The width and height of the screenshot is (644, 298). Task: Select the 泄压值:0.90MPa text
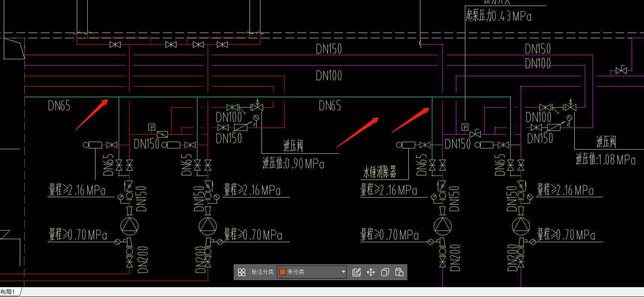click(293, 163)
